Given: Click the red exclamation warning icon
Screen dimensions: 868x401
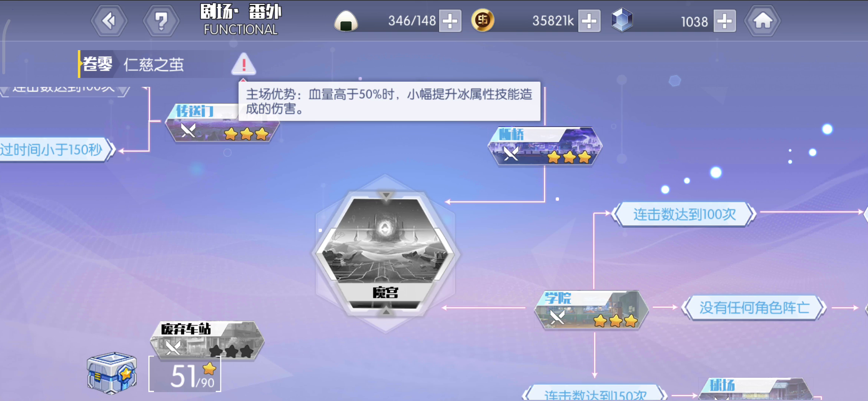Looking at the screenshot, I should [243, 64].
